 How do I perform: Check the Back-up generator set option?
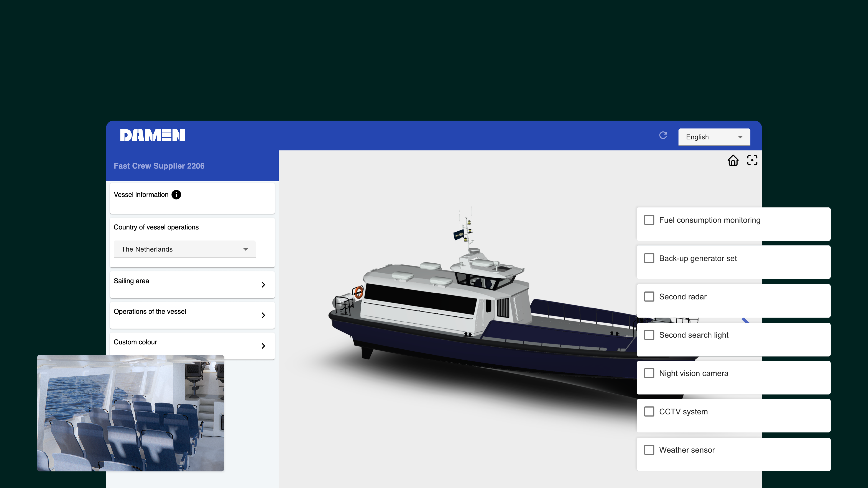point(649,258)
